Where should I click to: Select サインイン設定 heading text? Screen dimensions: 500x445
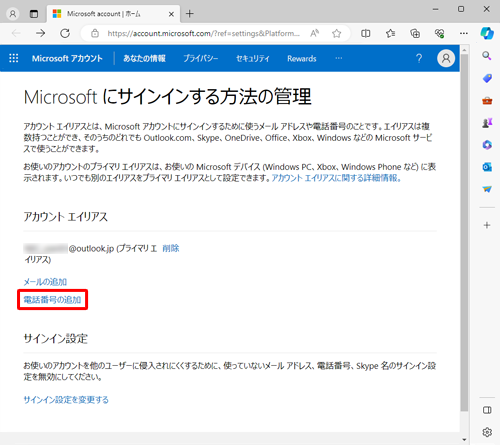coord(55,339)
